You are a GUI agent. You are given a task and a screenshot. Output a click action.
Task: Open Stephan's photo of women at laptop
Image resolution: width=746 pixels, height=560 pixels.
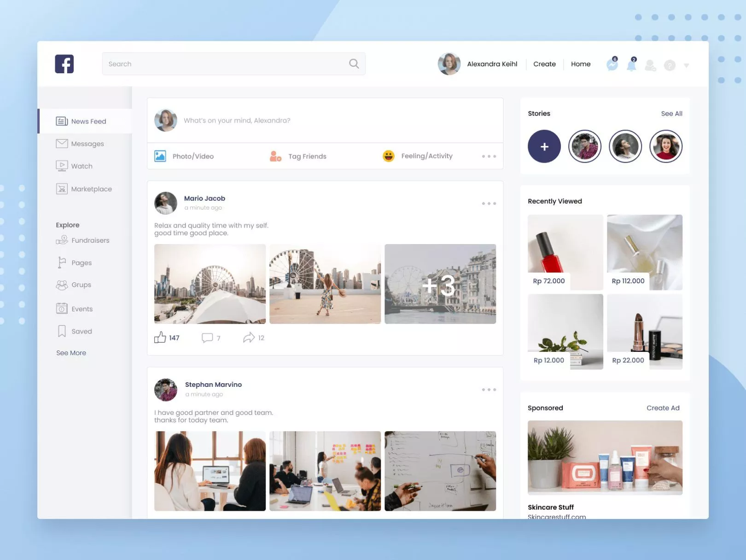click(210, 471)
